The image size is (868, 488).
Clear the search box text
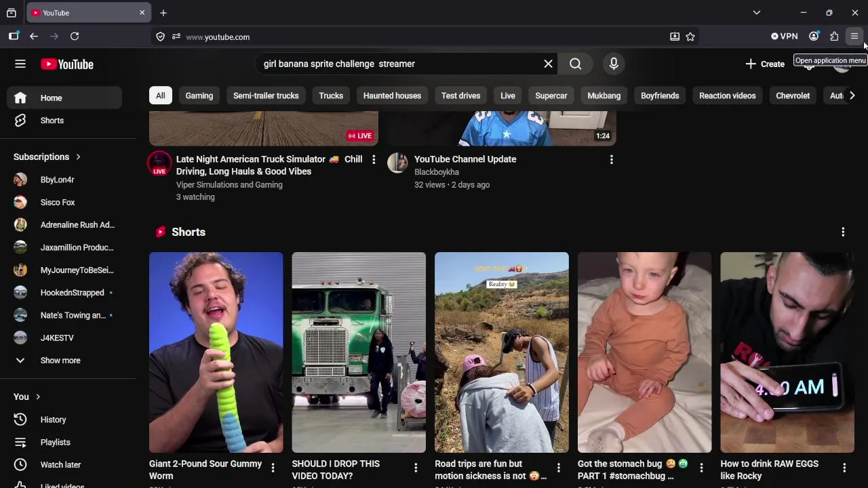(548, 64)
